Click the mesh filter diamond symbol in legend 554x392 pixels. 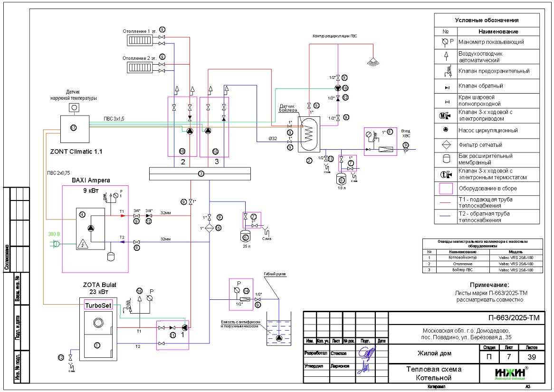pos(445,145)
